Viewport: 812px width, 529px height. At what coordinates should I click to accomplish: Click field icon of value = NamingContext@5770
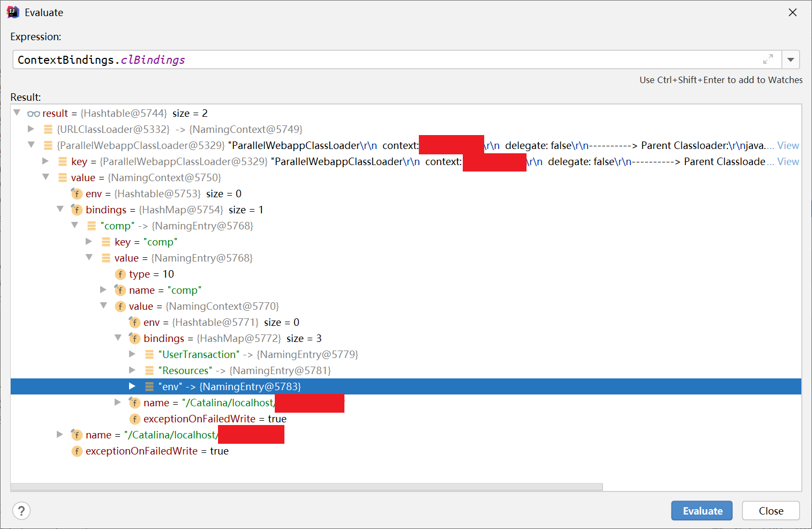click(120, 307)
